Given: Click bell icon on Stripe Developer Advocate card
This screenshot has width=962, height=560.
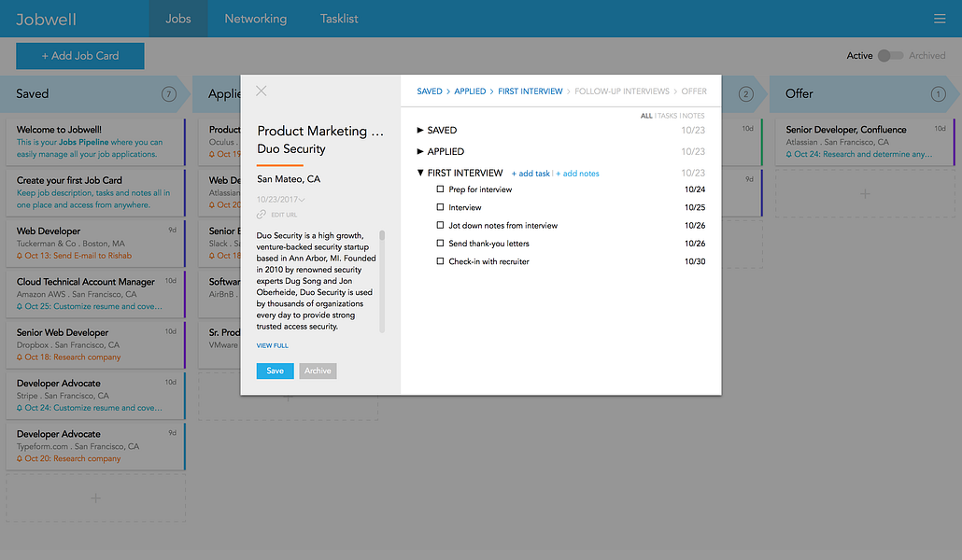Looking at the screenshot, I should pos(20,408).
